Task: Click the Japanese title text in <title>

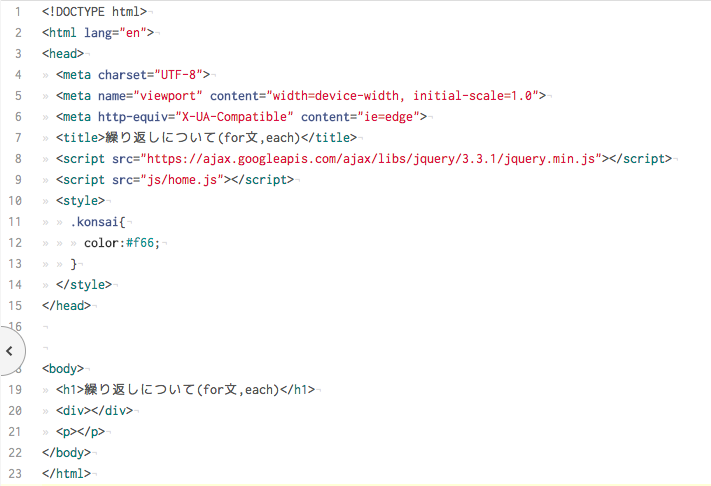Action: pyautogui.click(x=203, y=137)
